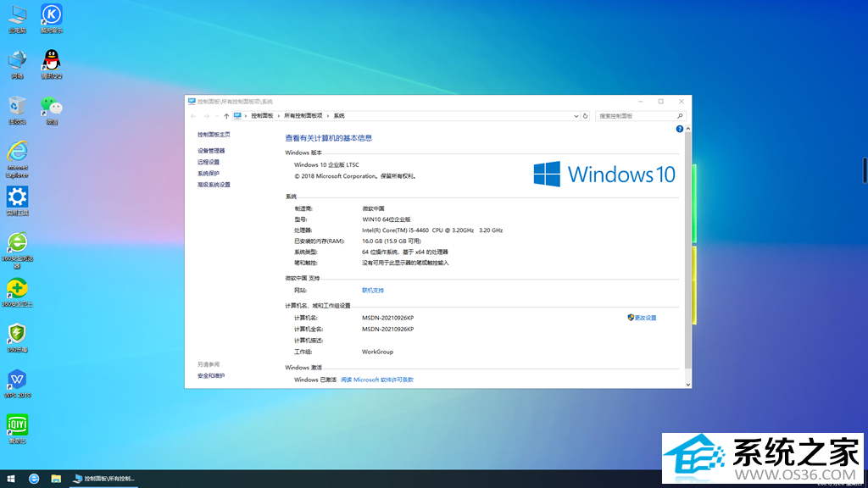This screenshot has height=488, width=868.
Task: Click the workgroup value "WorkGroup"
Action: coord(377,352)
